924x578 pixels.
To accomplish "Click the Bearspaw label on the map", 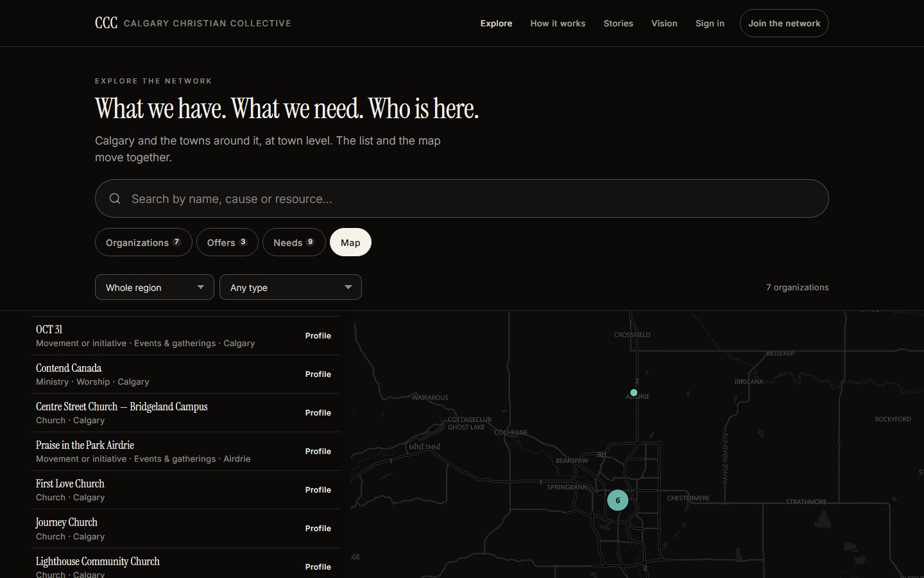I will pyautogui.click(x=572, y=460).
